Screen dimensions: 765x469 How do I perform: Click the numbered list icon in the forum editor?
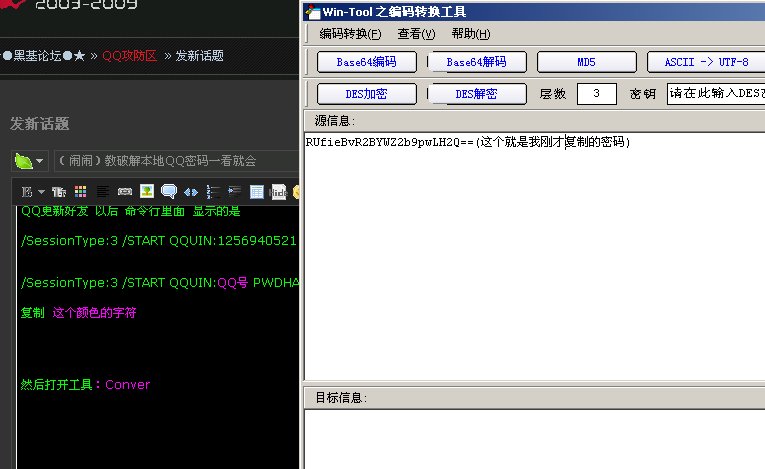213,192
